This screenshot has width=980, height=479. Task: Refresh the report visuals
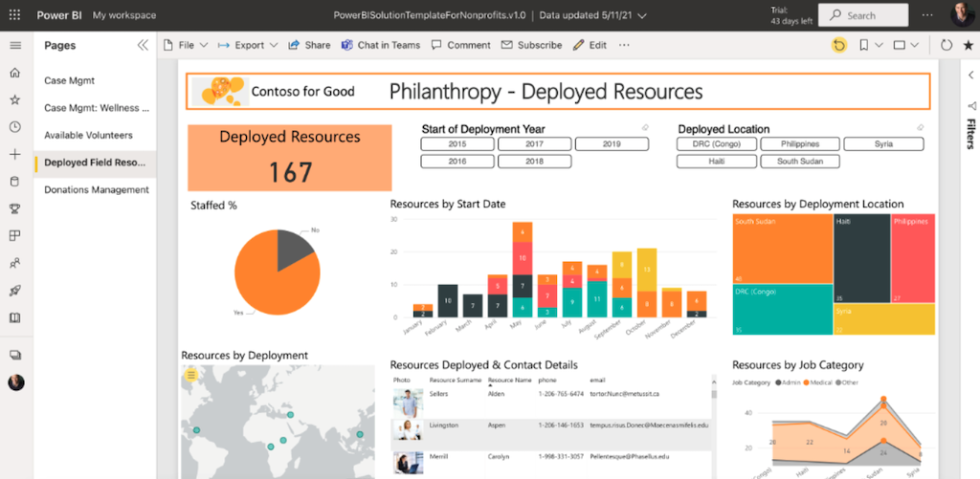pos(947,45)
